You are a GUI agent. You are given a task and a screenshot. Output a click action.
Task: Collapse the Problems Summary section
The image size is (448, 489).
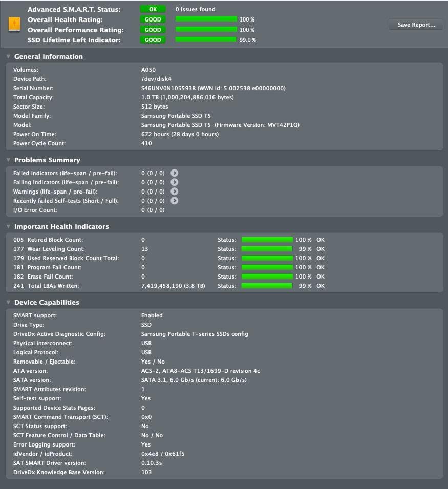pyautogui.click(x=9, y=160)
